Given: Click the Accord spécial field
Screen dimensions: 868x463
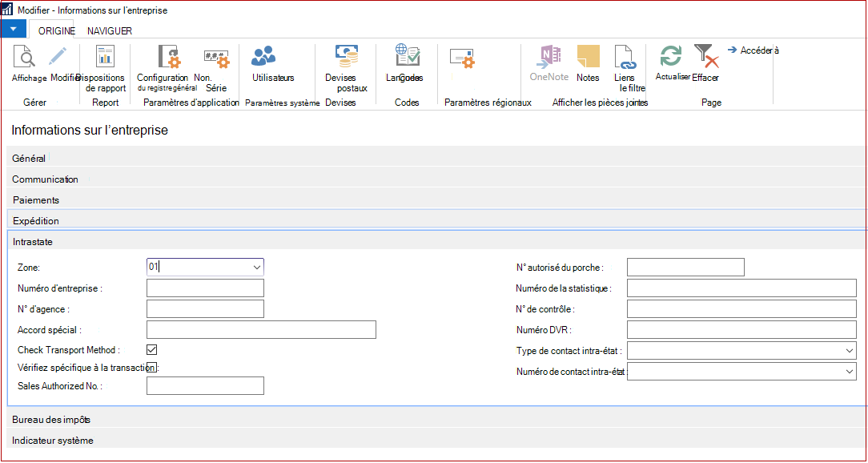Looking at the screenshot, I should point(261,329).
